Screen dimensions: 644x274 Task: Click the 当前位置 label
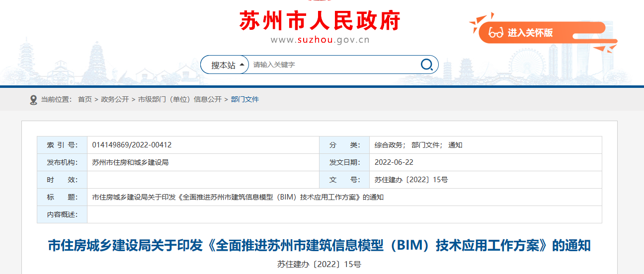coord(56,99)
